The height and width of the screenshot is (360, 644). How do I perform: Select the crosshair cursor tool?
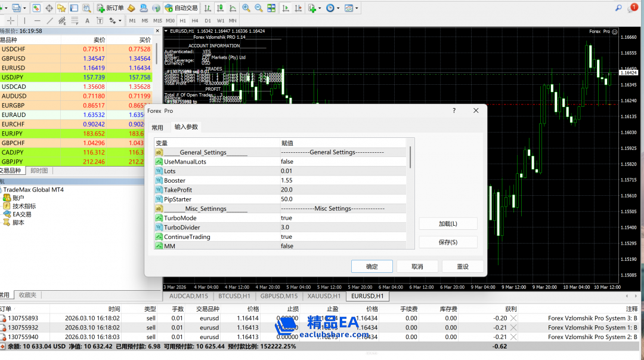tap(11, 20)
